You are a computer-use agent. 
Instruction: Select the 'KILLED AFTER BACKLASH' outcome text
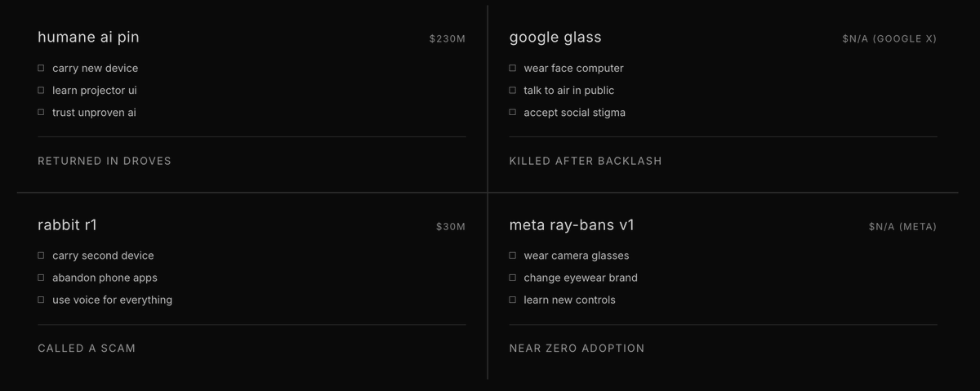586,162
